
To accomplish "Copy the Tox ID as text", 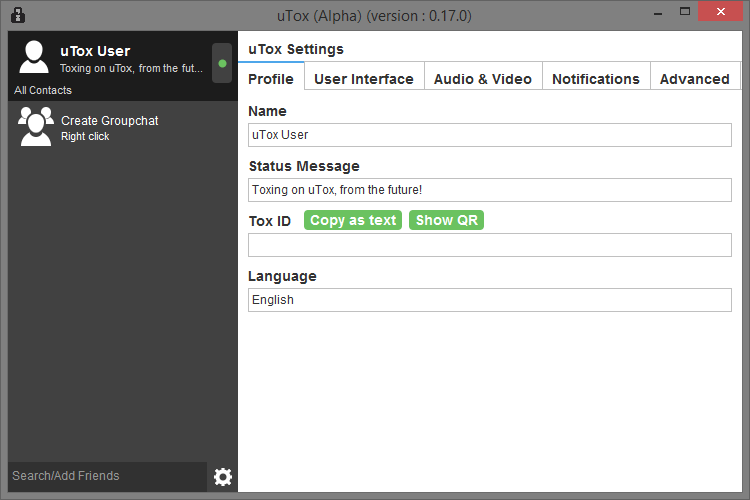I will pyautogui.click(x=353, y=220).
